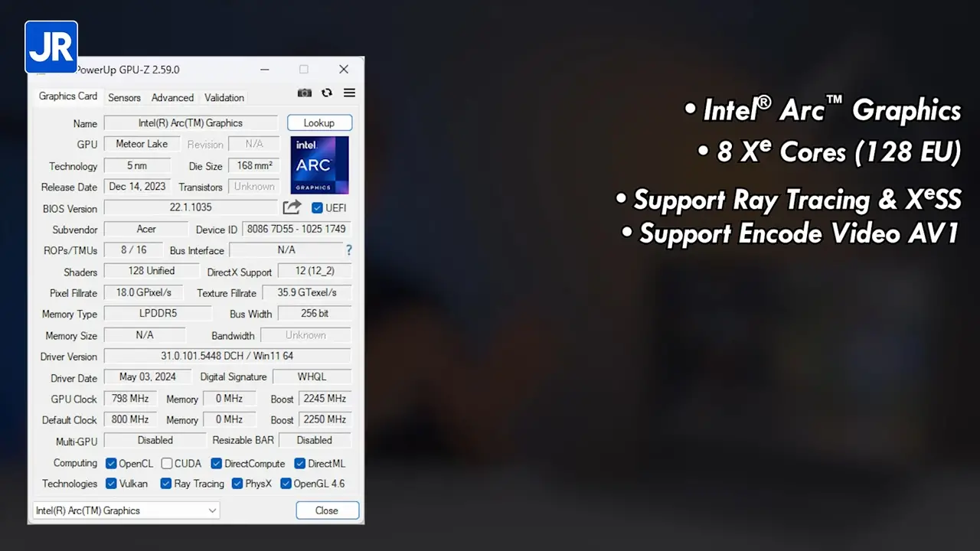This screenshot has width=980, height=551.
Task: Open the hamburger menu in GPU-Z
Action: coord(349,93)
